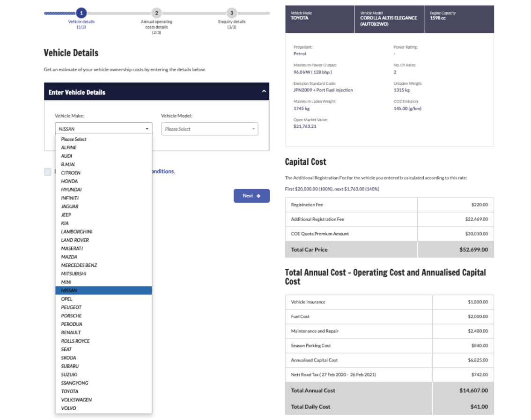
Task: Select TOYOTA from the make list
Action: 70,391
